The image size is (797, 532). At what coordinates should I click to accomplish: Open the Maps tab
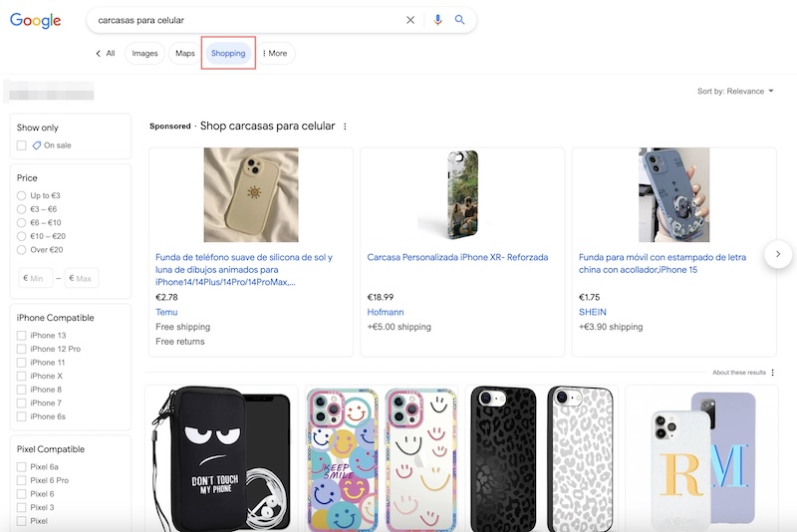185,54
